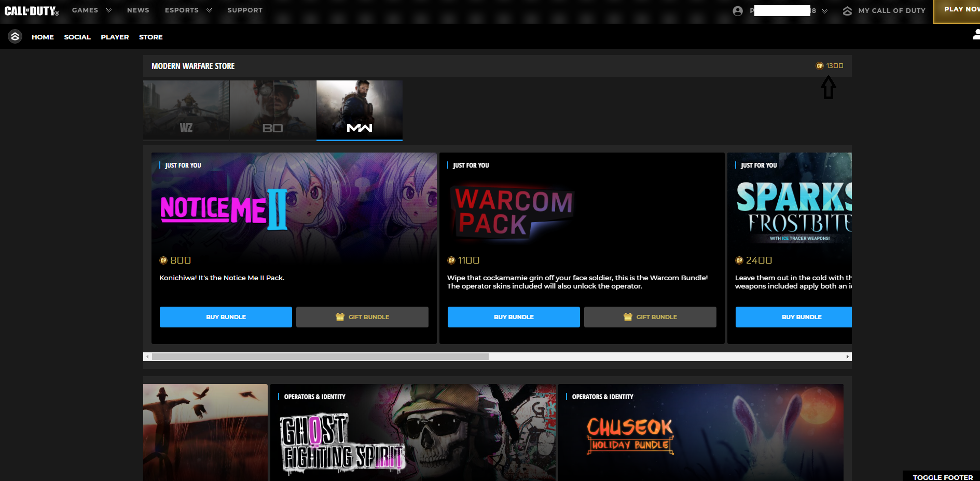The image size is (980, 481).
Task: Click the 1100 CP price coin icon
Action: [x=451, y=260]
